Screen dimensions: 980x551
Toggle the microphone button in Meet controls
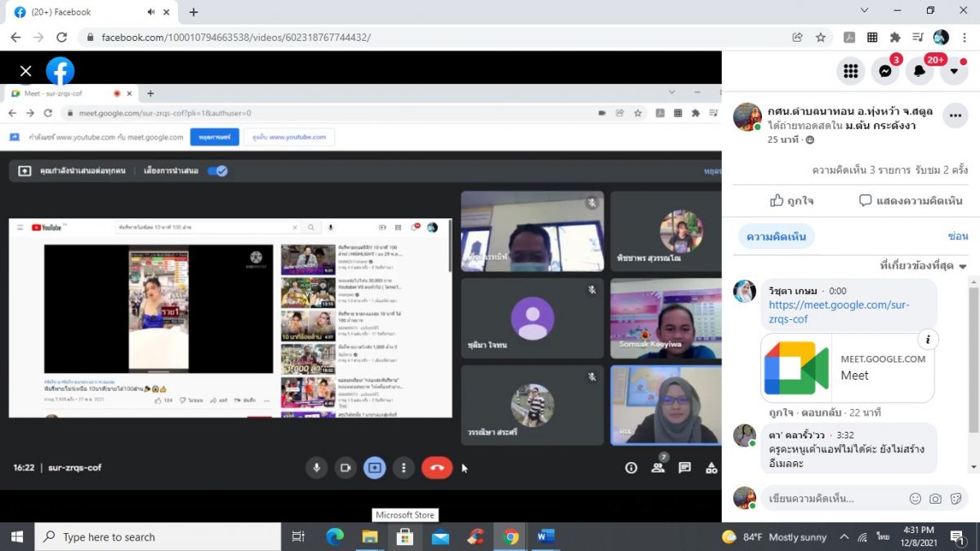(x=317, y=468)
